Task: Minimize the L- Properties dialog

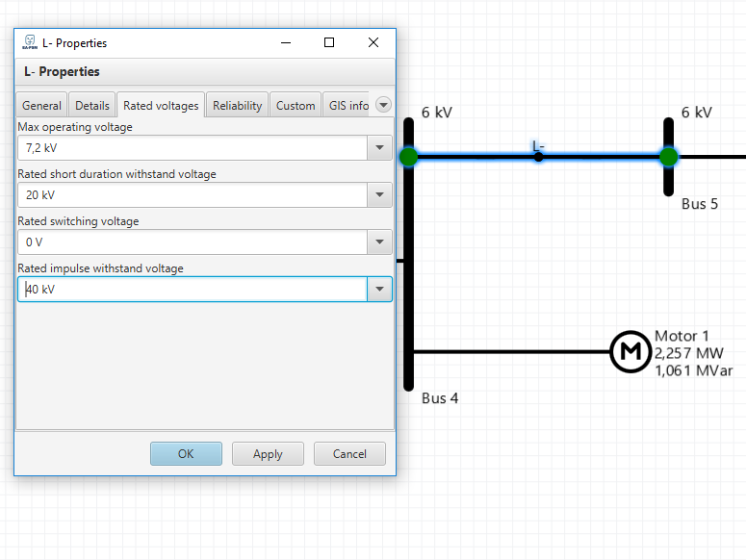Action: [x=286, y=42]
